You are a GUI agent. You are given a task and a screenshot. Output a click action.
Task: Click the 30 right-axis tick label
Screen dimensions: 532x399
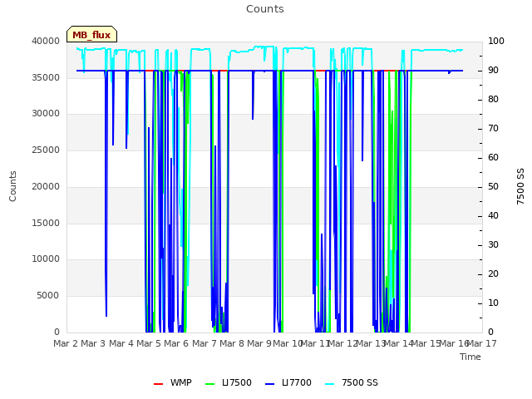coord(493,245)
